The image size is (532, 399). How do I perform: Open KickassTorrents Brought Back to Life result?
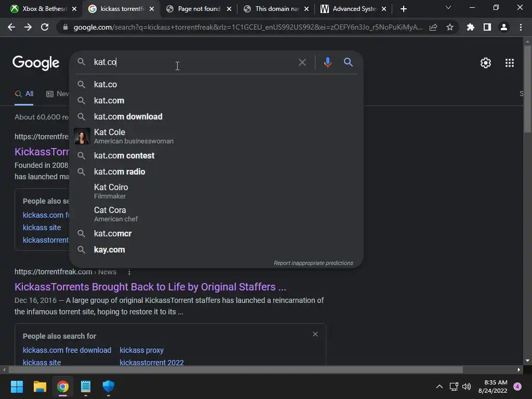150,287
